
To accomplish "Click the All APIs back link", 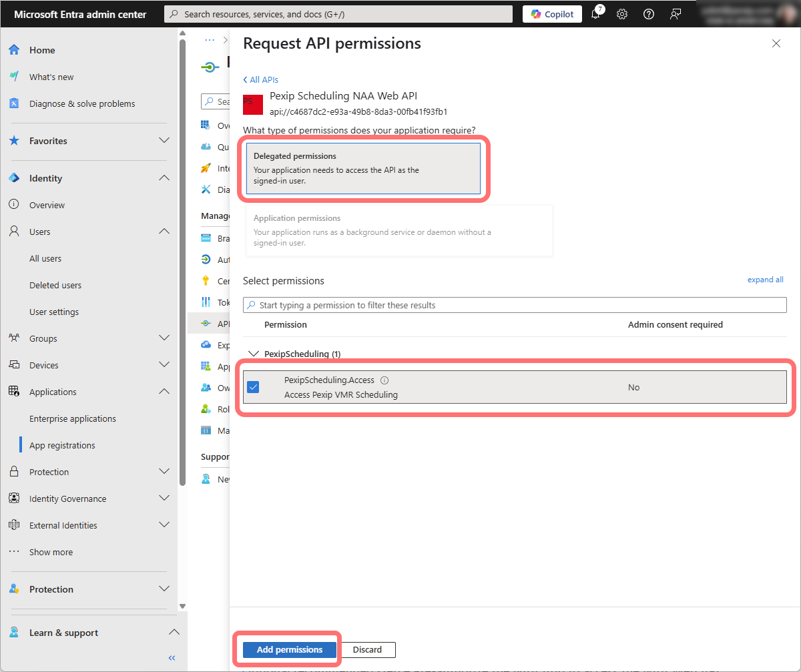I will 261,79.
